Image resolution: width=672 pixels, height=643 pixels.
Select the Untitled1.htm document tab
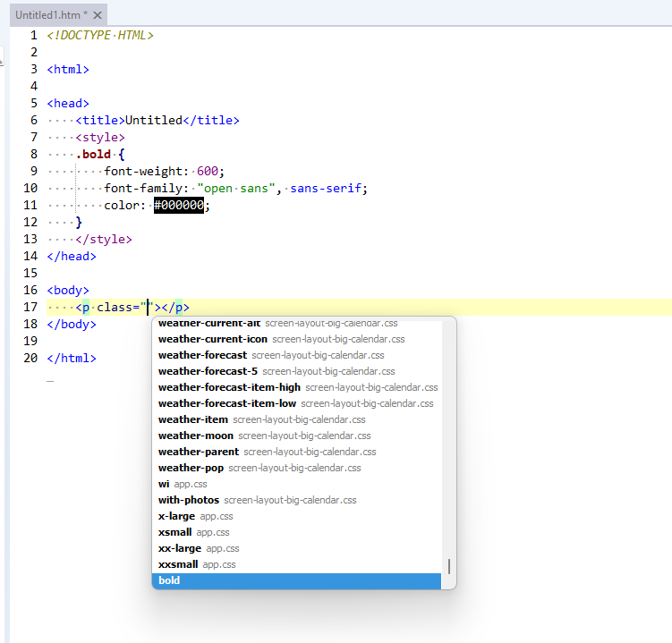coord(50,15)
